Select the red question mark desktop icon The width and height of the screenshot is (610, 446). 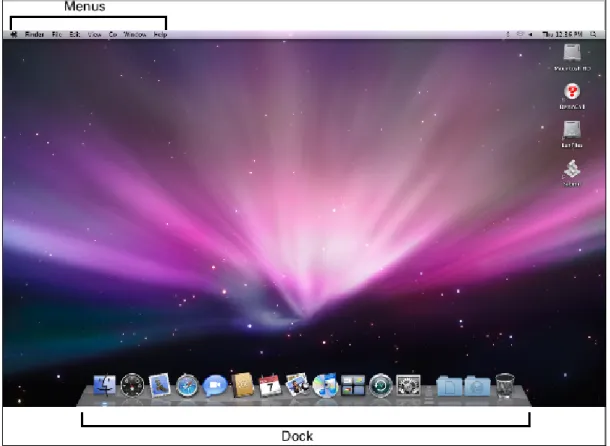572,92
